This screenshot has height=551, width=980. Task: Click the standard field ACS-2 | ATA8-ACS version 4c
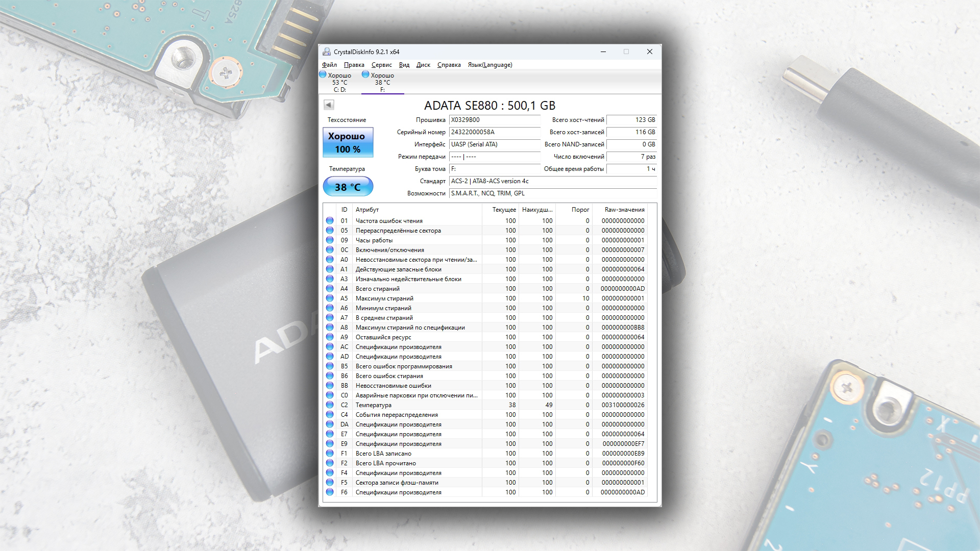coord(553,181)
